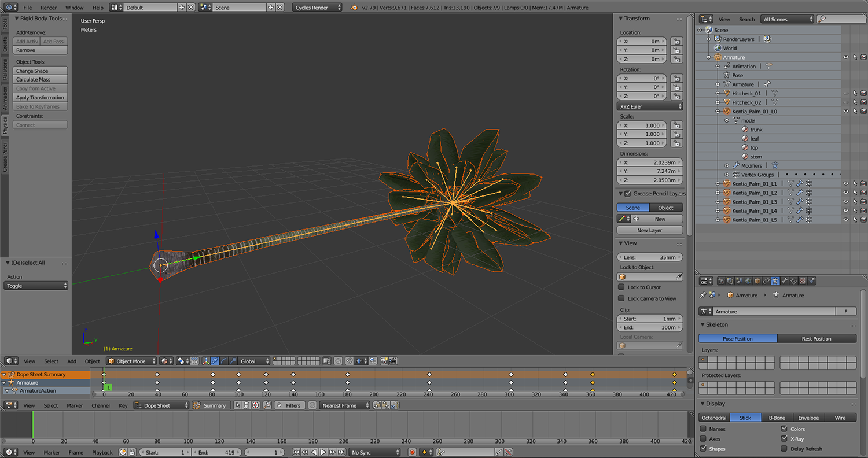Open the Render Layers properties tab icon
The image size is (868, 458).
click(x=730, y=281)
